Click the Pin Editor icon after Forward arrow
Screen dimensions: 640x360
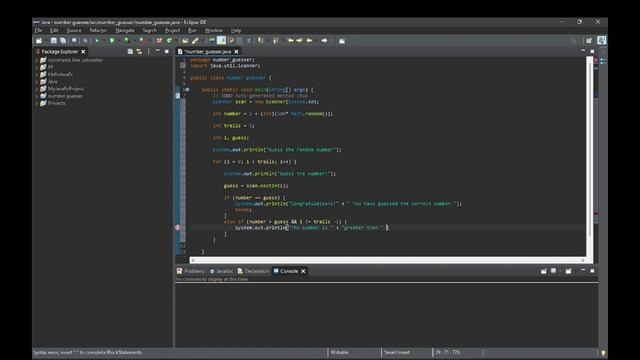tap(342, 41)
